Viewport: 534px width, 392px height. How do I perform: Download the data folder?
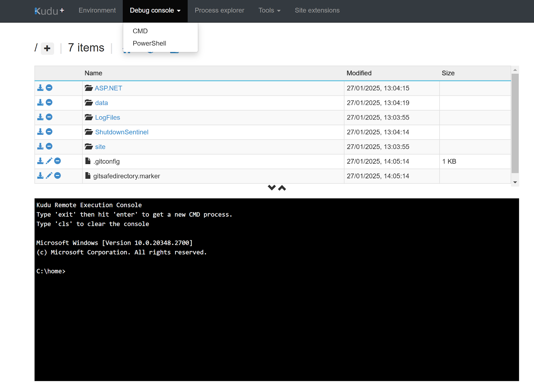(x=40, y=103)
